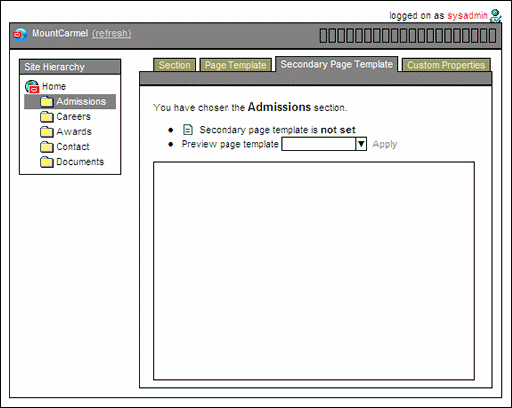Click the Site Hierarchy panel header
This screenshot has height=408, width=512.
pos(70,67)
